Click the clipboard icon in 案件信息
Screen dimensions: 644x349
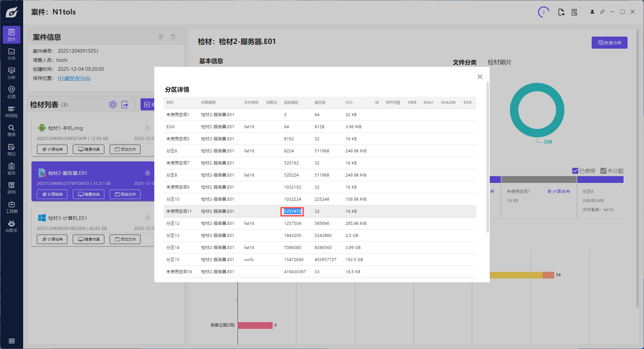coord(173,37)
